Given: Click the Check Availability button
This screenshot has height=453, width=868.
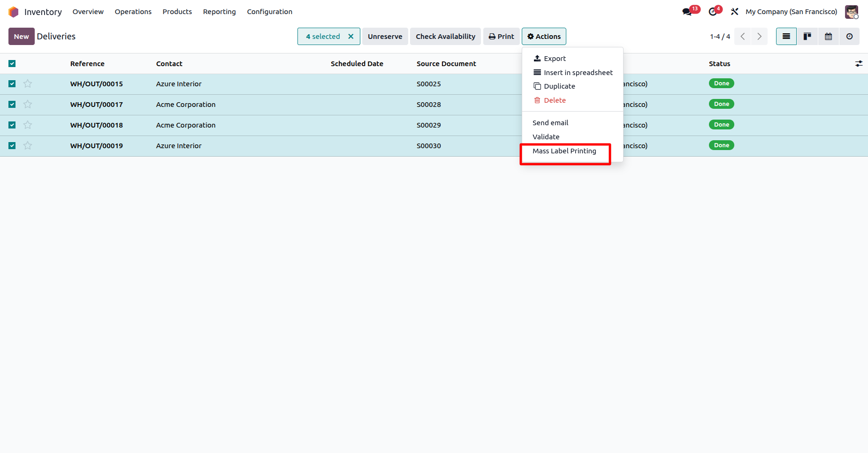Looking at the screenshot, I should (x=445, y=37).
